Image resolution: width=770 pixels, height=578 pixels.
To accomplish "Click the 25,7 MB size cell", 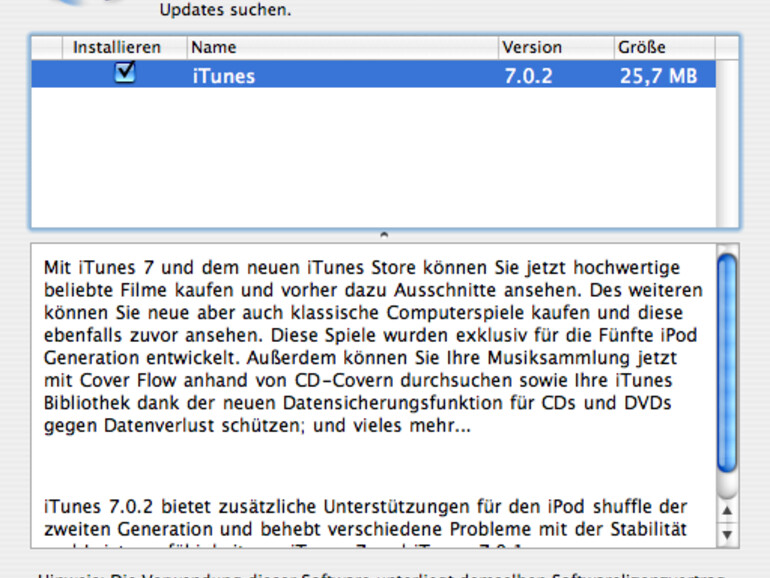I will tap(659, 76).
